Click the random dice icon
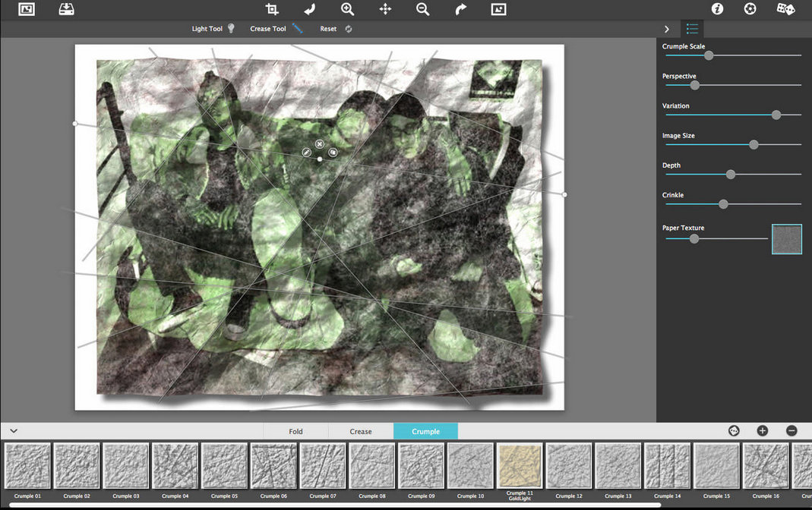The height and width of the screenshot is (510, 812). tap(785, 9)
